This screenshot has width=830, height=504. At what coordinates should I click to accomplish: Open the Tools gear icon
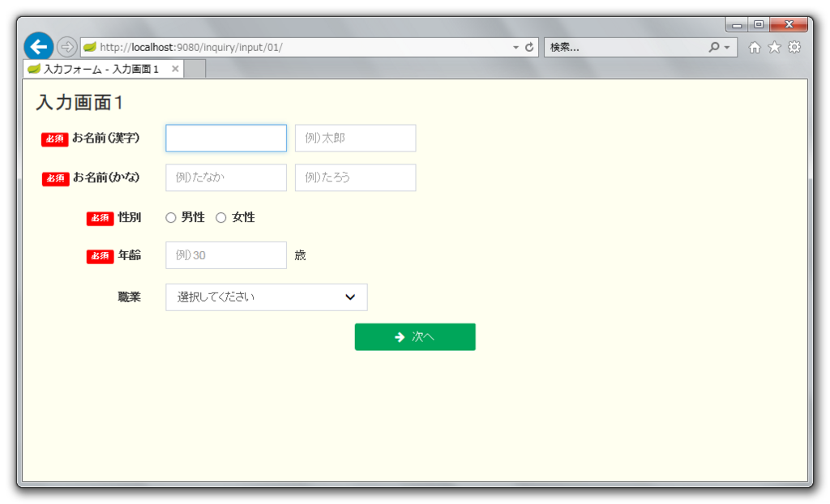tap(794, 47)
